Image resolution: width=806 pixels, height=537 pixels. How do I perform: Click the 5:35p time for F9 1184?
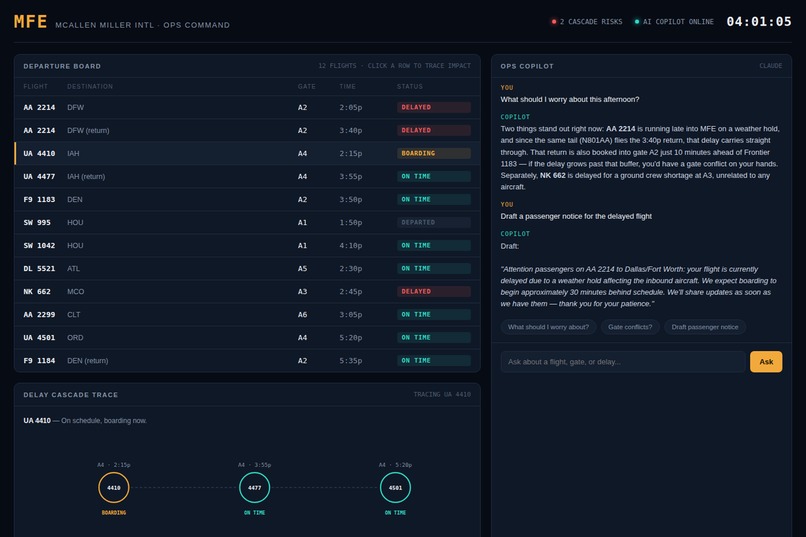[x=351, y=361]
